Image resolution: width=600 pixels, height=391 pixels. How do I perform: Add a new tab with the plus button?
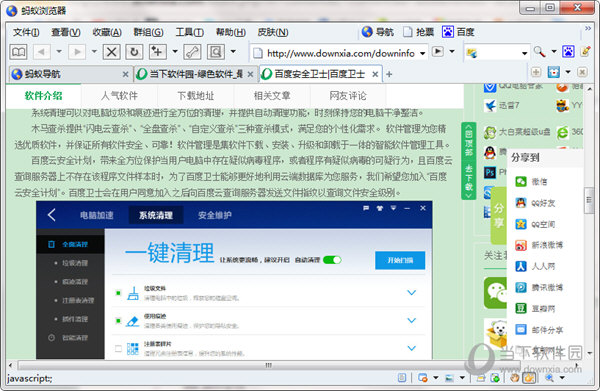pos(389,74)
